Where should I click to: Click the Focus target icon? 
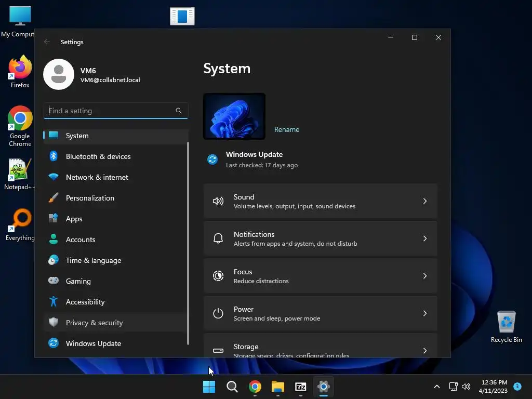point(218,276)
